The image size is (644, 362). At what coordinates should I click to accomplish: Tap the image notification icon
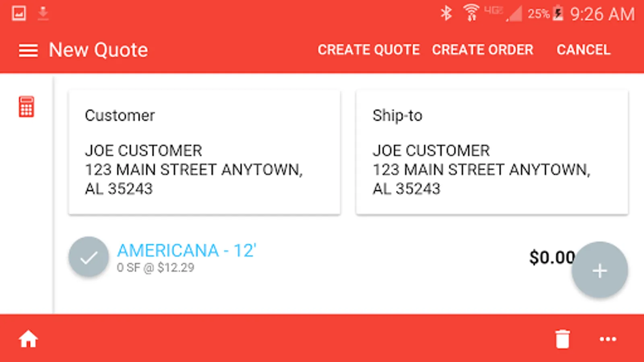tap(19, 14)
